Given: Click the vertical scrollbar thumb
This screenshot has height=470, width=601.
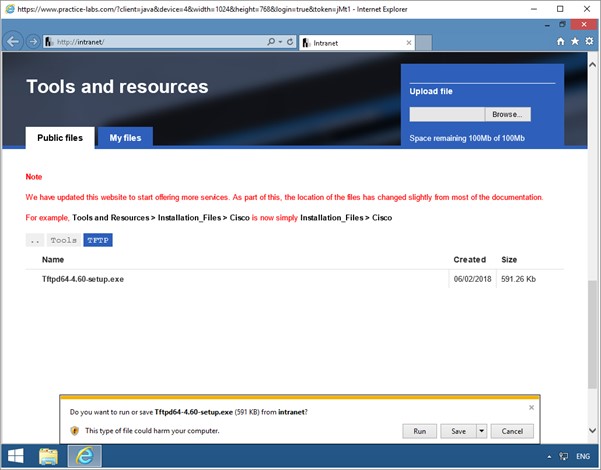Looking at the screenshot, I should (x=593, y=334).
